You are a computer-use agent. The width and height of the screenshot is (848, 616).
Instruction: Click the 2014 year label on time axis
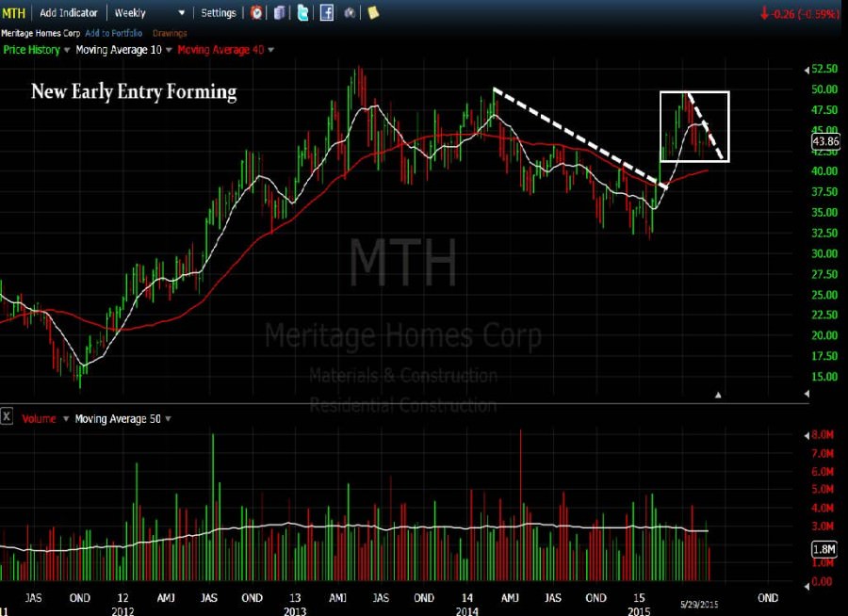pos(466,611)
